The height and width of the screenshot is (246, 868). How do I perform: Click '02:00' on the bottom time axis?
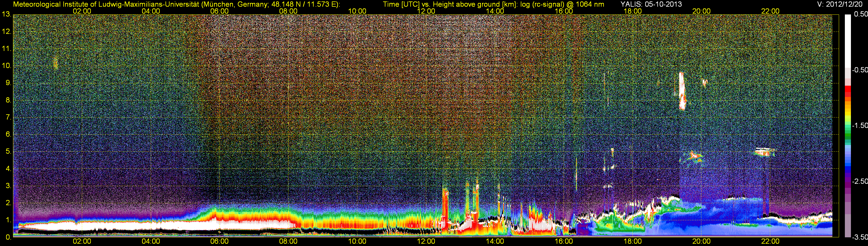[x=82, y=241]
